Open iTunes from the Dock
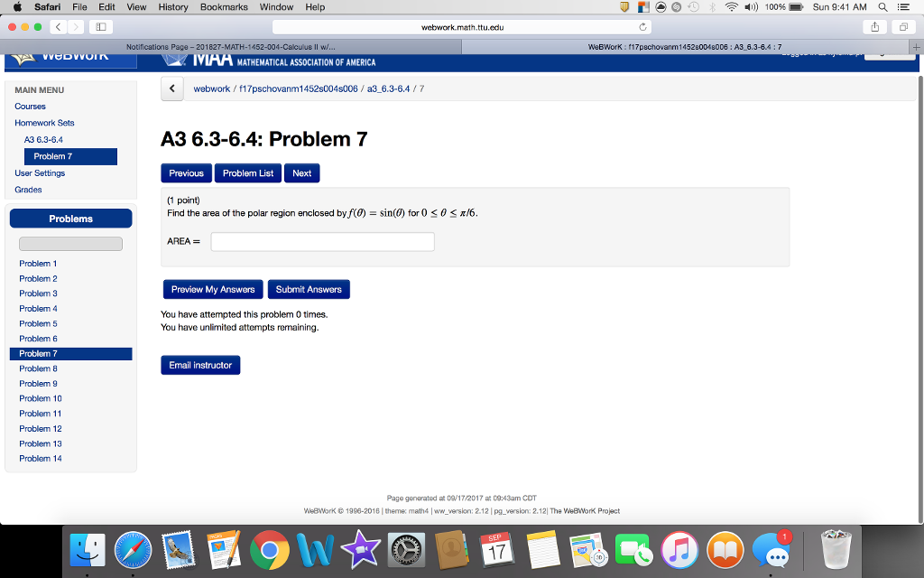 (678, 549)
